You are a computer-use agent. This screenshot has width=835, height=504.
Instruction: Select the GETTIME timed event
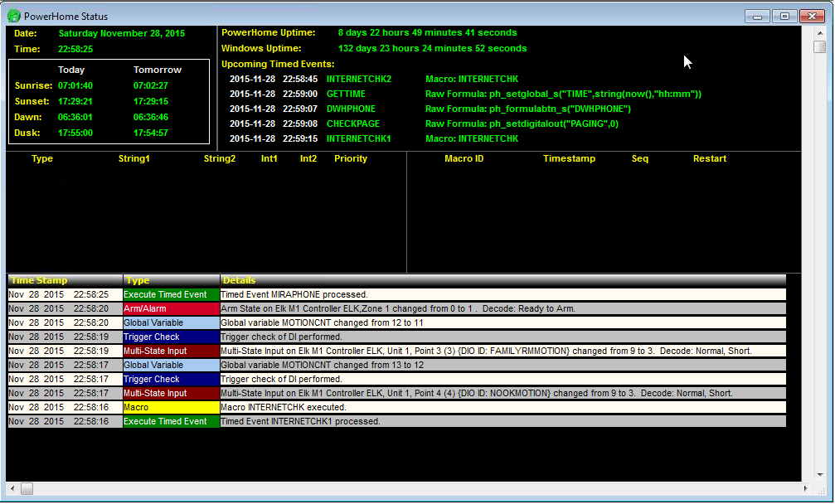coord(346,94)
